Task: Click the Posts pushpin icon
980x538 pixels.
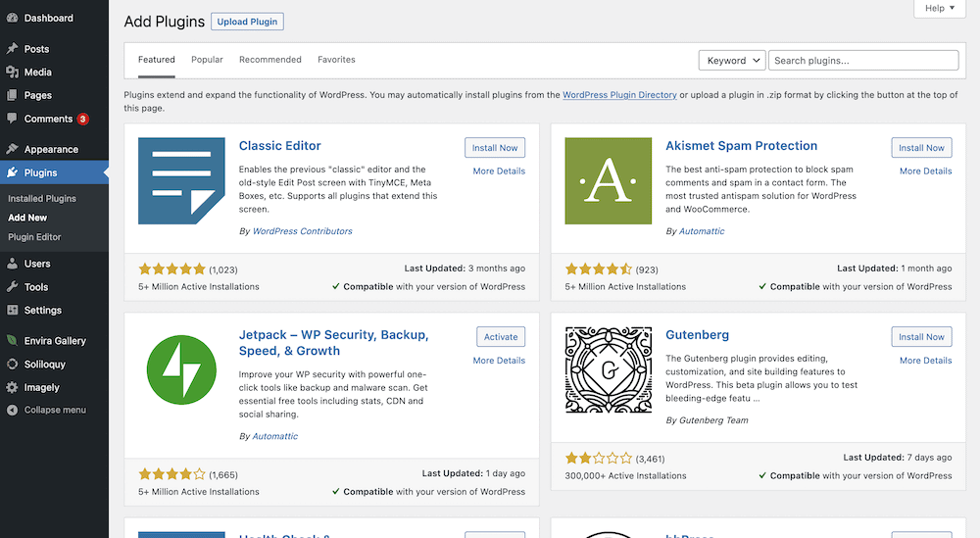Action: [12, 49]
